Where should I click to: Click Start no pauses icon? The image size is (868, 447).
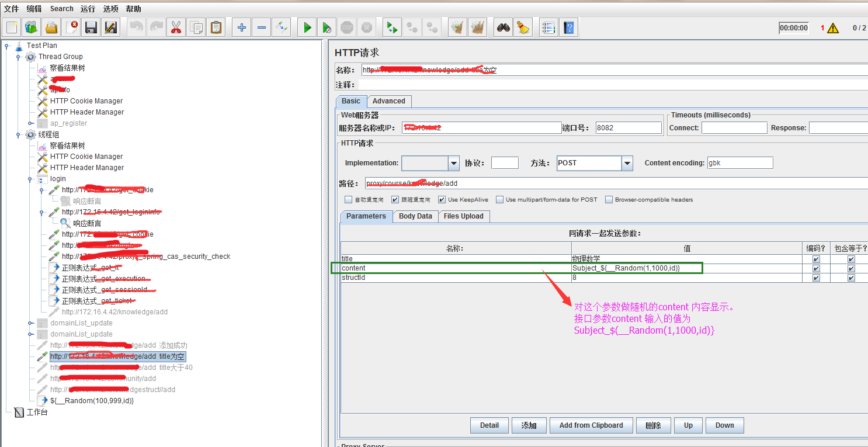[x=327, y=27]
